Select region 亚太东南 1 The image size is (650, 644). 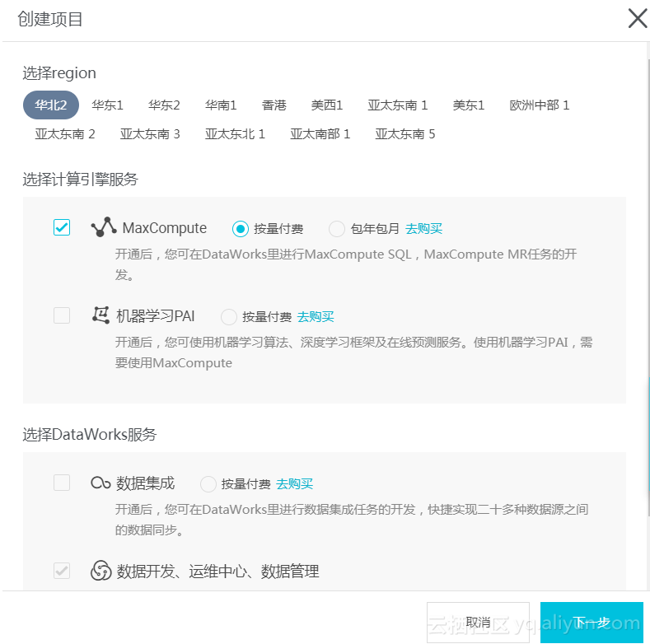coord(398,105)
